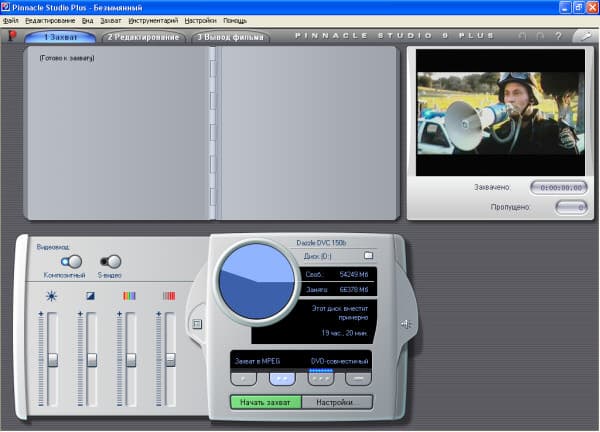Adjust the contrast slider handle

[92, 360]
